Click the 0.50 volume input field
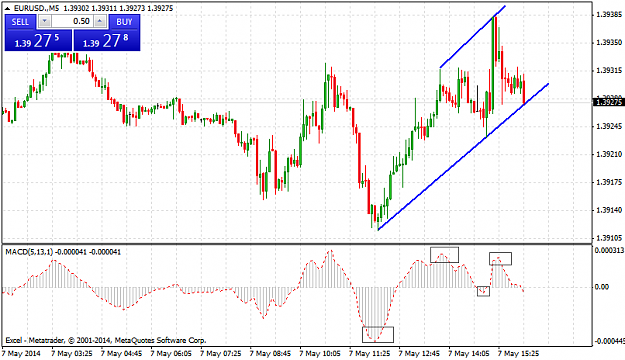Viewport: 625px width, 360px height. coord(73,22)
